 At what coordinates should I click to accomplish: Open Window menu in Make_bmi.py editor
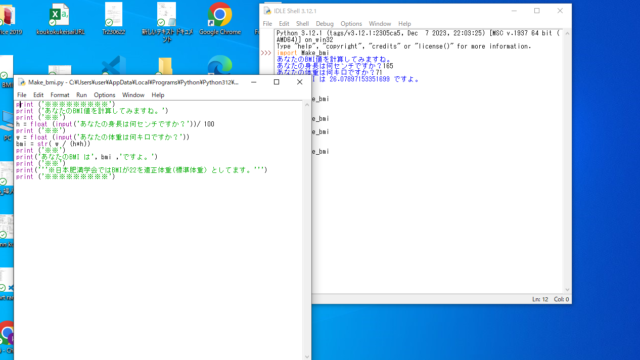(x=133, y=95)
